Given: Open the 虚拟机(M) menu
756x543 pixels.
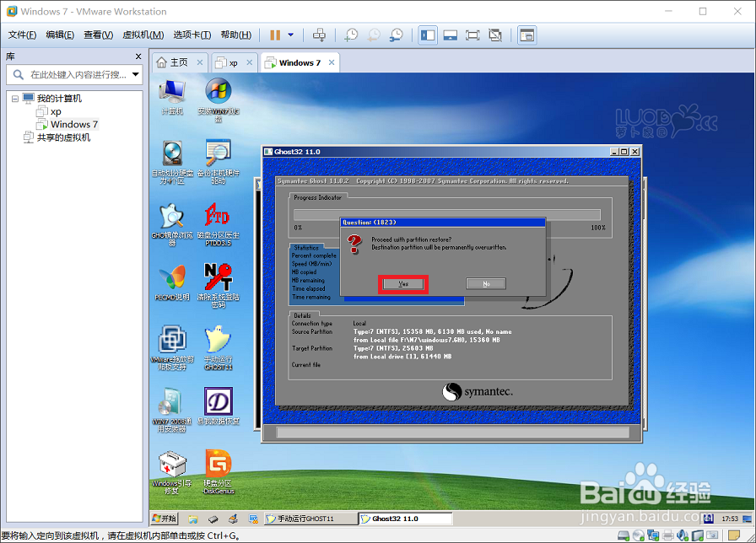Looking at the screenshot, I should 143,35.
